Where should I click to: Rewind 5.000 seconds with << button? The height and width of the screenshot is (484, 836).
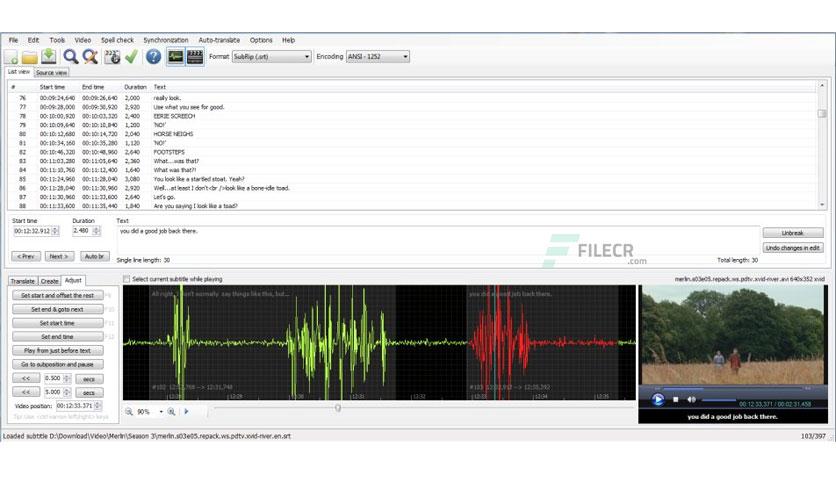26,392
